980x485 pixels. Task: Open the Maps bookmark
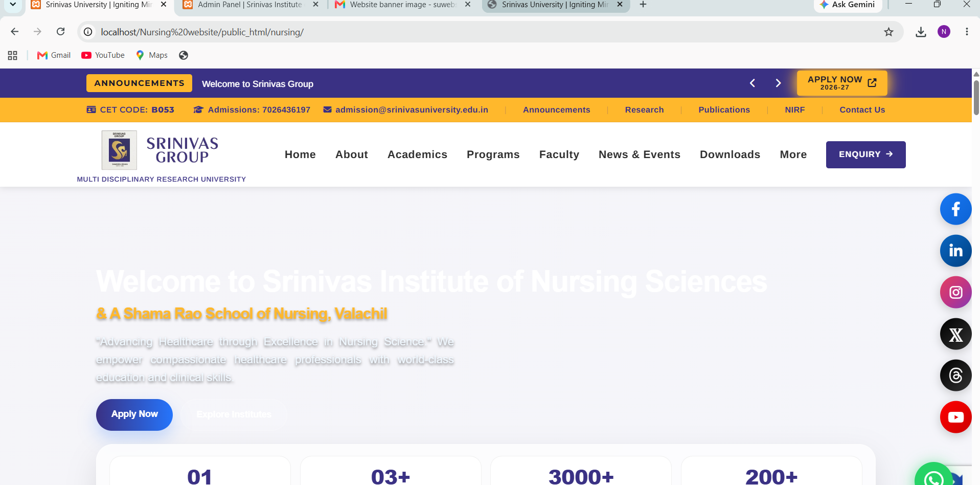tap(152, 55)
